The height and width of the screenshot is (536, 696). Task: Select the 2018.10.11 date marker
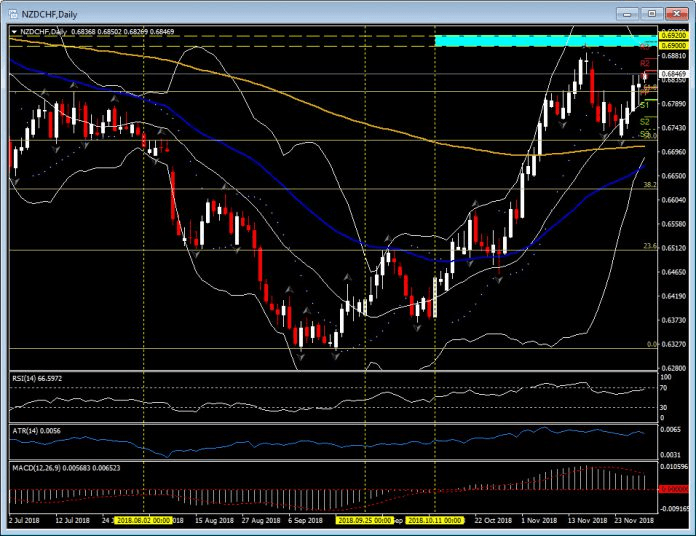pyautogui.click(x=436, y=521)
